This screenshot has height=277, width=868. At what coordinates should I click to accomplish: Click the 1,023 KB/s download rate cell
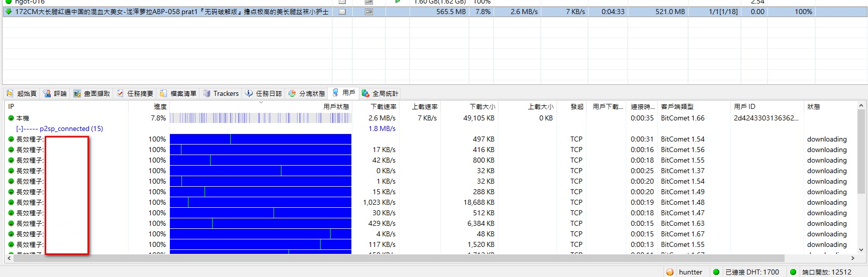[379, 202]
